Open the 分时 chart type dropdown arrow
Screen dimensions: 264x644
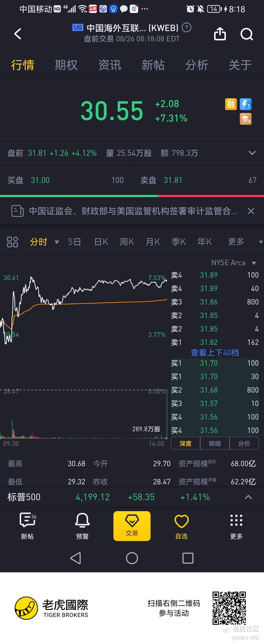point(57,242)
